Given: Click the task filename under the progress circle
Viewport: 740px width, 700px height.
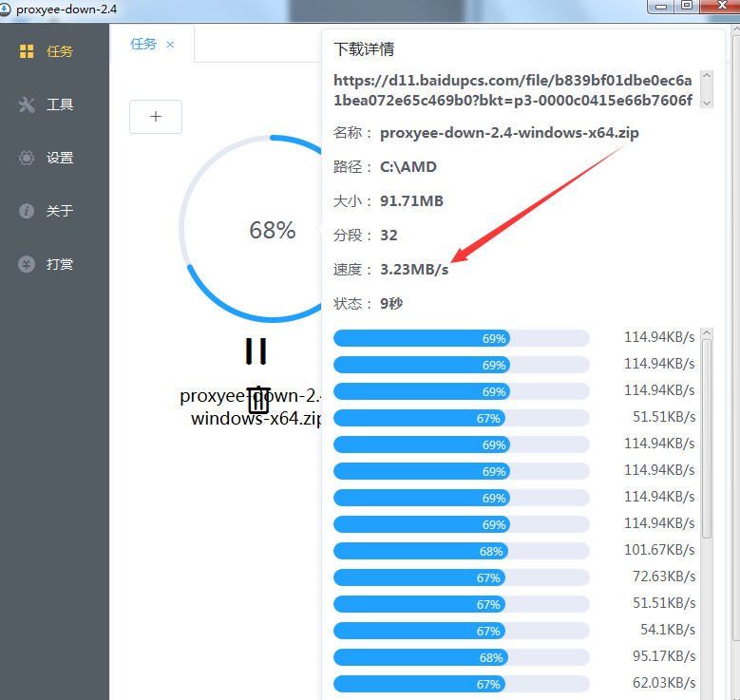Looking at the screenshot, I should [x=251, y=407].
